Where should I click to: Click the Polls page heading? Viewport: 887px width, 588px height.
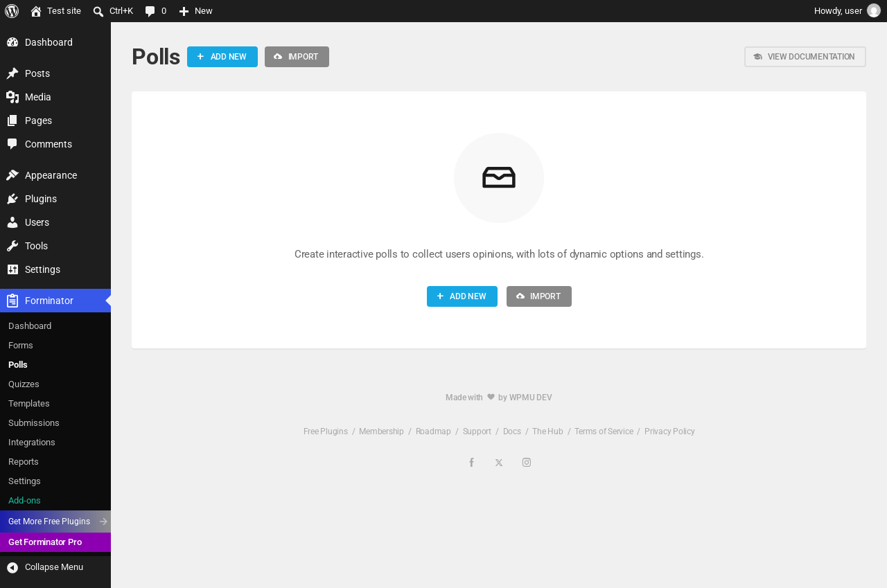156,57
